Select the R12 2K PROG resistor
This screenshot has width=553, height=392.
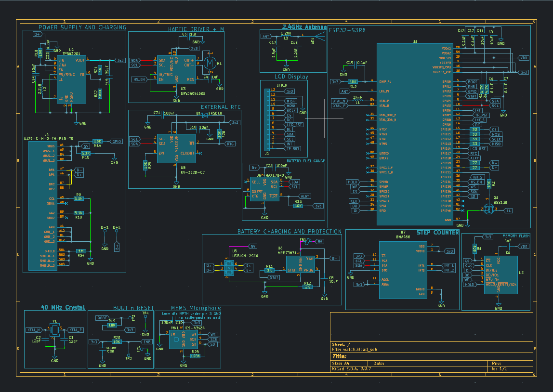[x=307, y=287]
